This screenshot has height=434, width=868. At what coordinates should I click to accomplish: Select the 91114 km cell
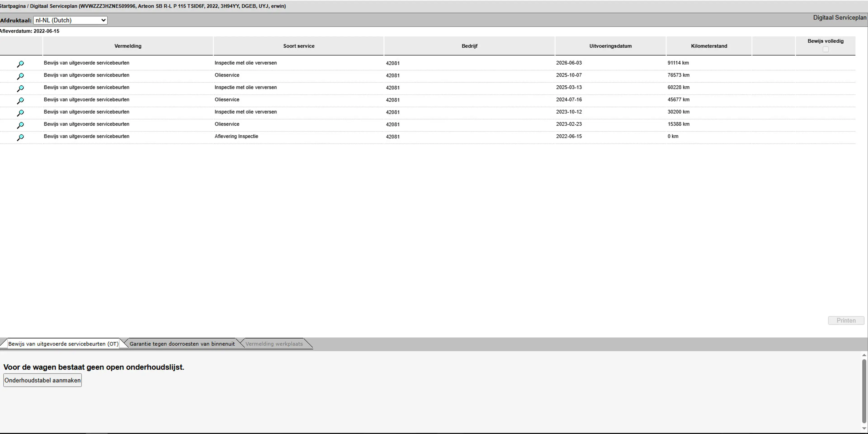click(678, 63)
